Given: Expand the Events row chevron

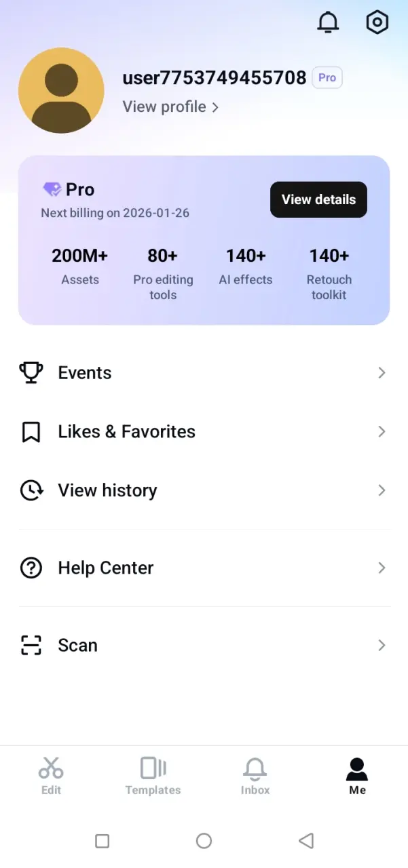Looking at the screenshot, I should coord(382,372).
